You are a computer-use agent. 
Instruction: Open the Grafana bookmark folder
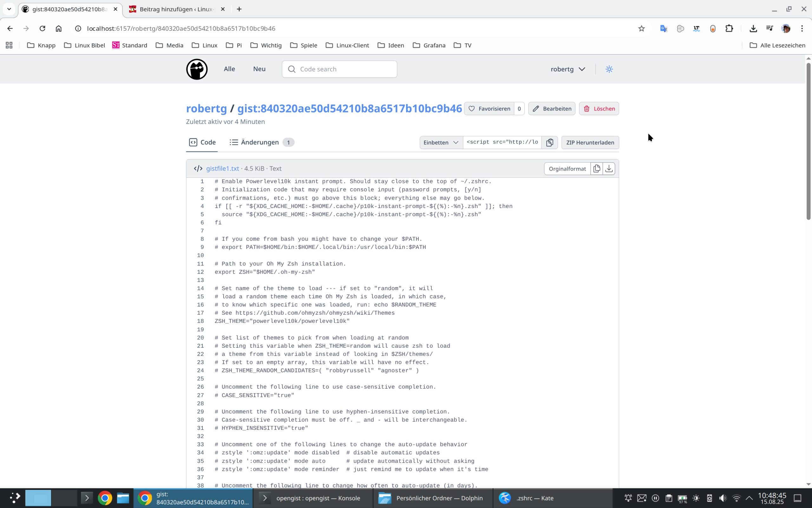(429, 45)
